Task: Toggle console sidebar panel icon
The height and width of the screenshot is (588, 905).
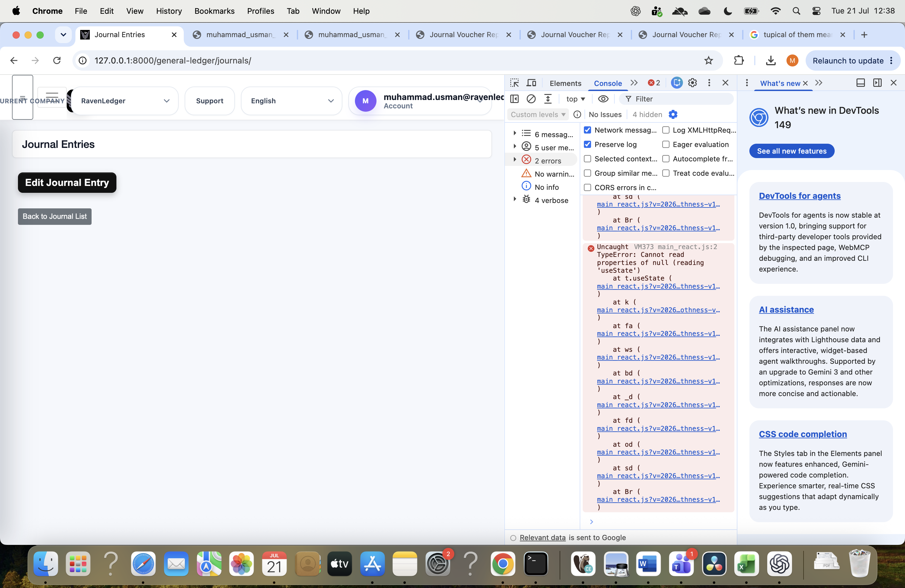Action: tap(514, 99)
